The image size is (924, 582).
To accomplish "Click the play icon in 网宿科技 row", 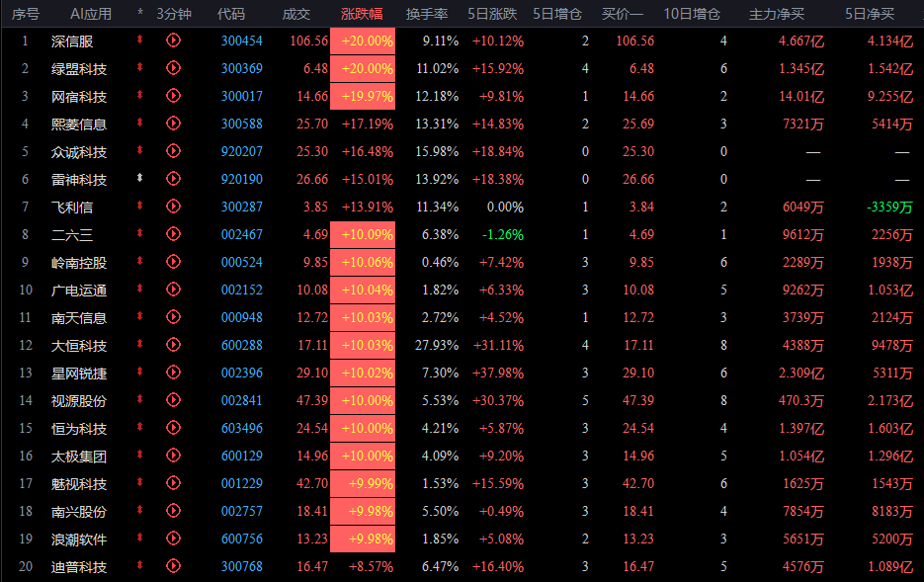I will click(173, 96).
